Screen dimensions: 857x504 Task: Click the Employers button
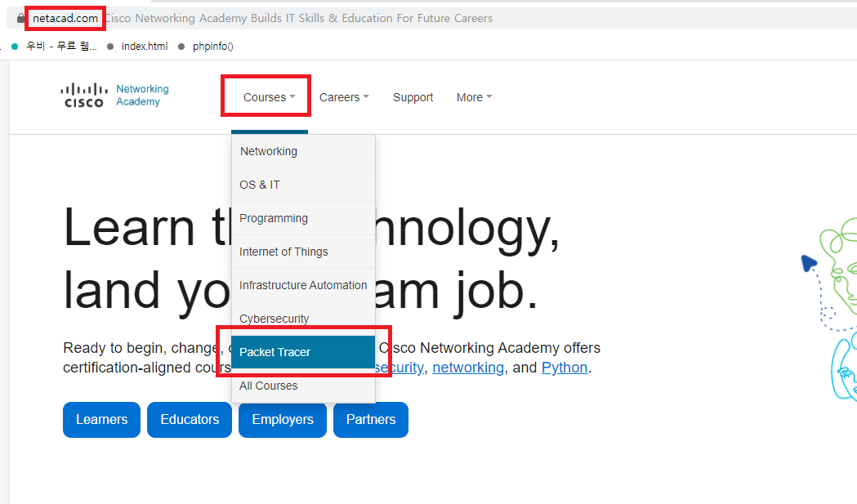[x=283, y=419]
